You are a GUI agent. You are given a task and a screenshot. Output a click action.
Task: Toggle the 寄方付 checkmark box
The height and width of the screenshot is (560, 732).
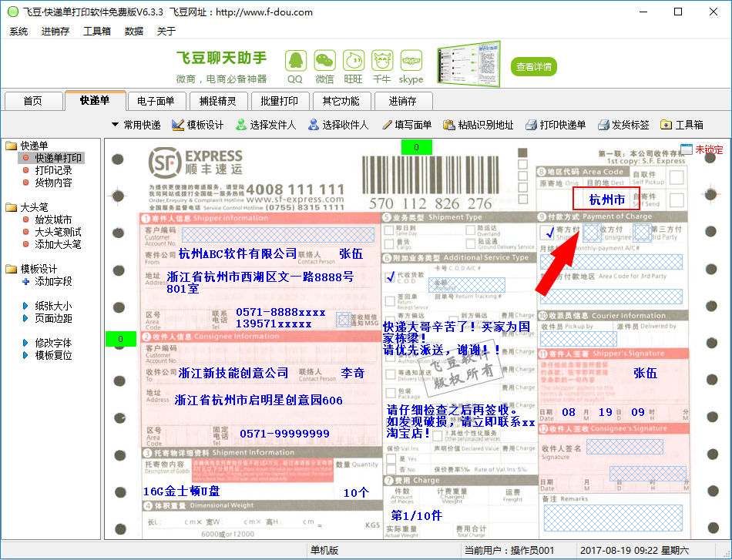point(548,232)
